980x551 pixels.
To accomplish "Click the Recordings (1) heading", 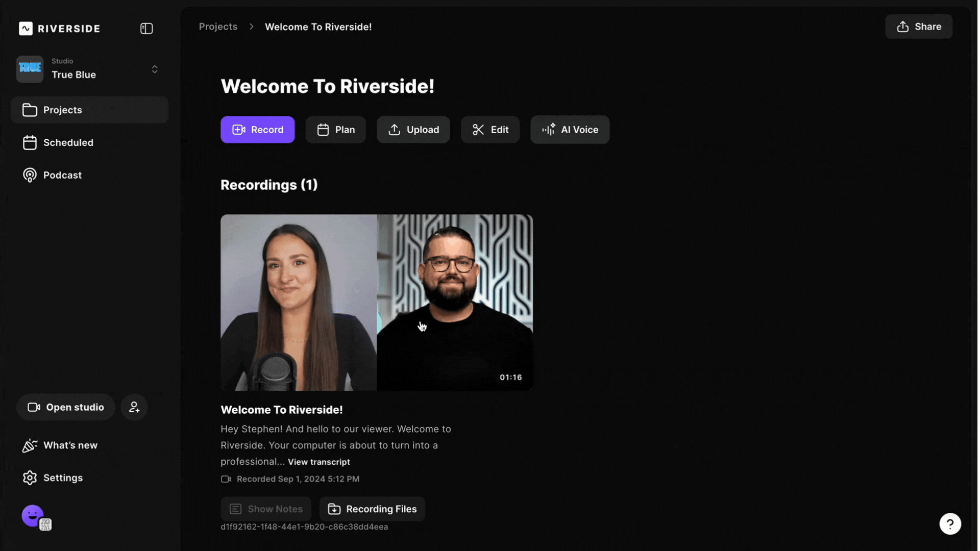I will click(x=269, y=185).
